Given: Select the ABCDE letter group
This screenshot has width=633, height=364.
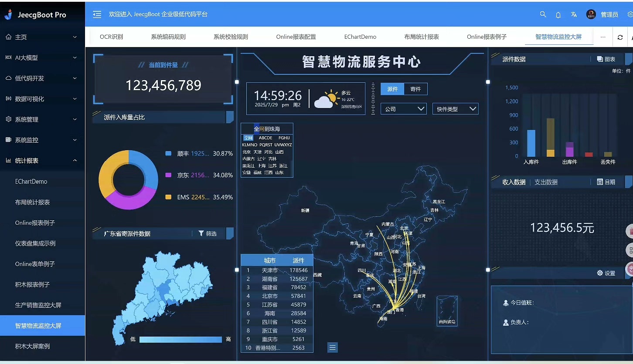Looking at the screenshot, I should (265, 138).
